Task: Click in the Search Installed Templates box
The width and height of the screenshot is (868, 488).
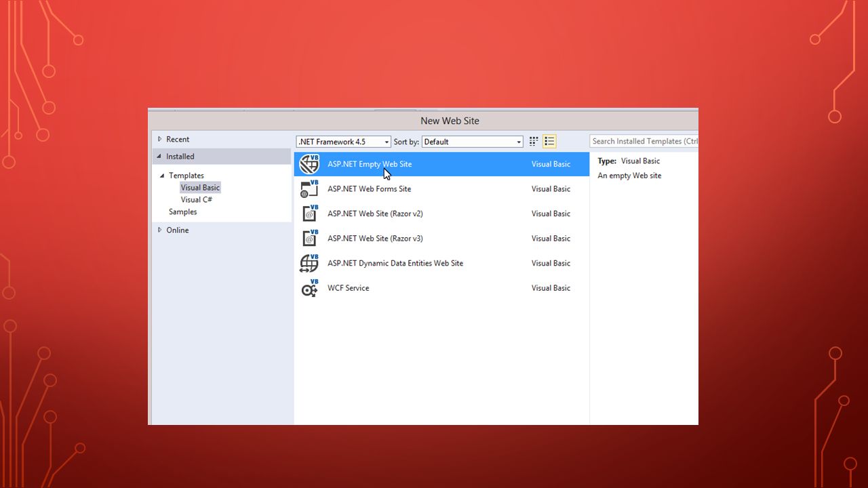Action: click(644, 142)
